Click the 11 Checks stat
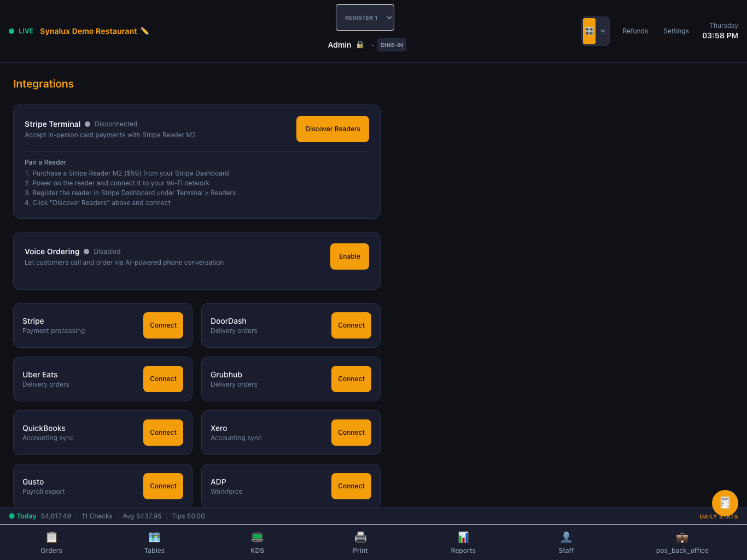747x560 pixels. pos(97,516)
